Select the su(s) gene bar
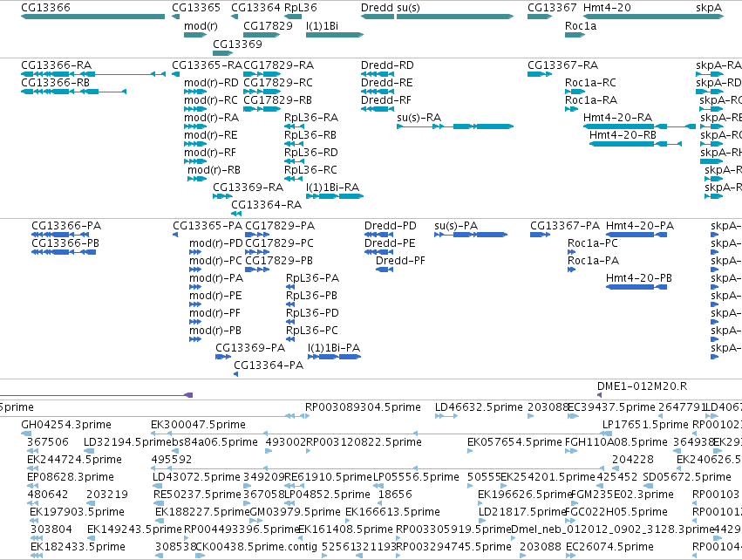This screenshot has height=560, width=742. [455, 17]
